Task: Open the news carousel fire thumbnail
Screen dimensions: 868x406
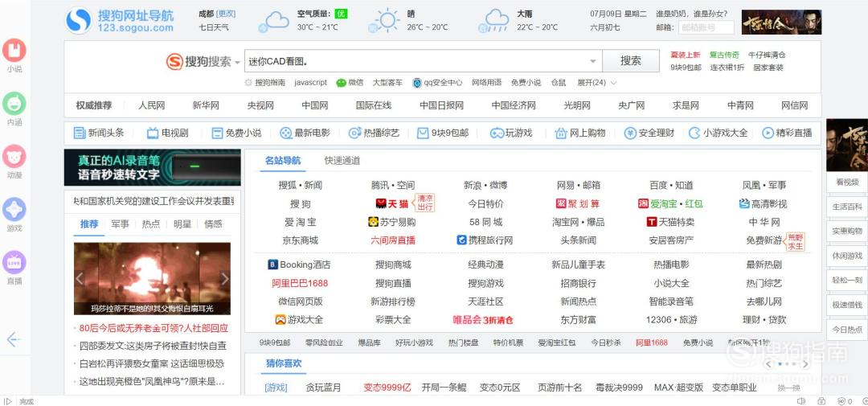Action: tap(152, 279)
